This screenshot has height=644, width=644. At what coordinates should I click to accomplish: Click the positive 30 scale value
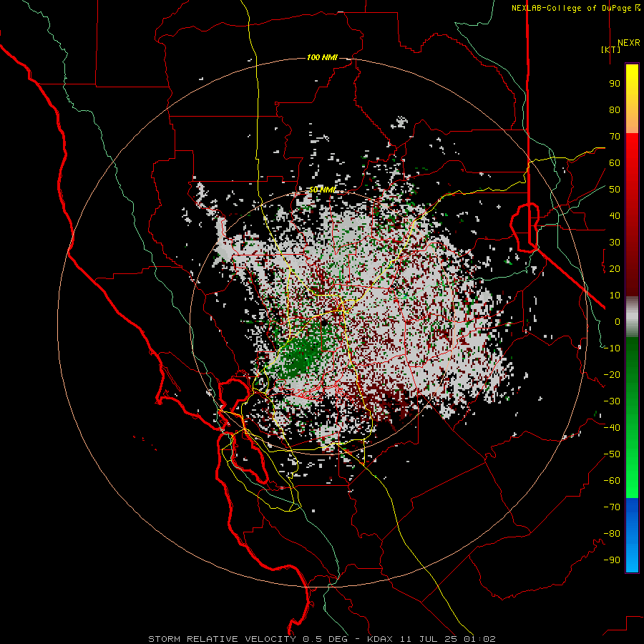(x=615, y=243)
